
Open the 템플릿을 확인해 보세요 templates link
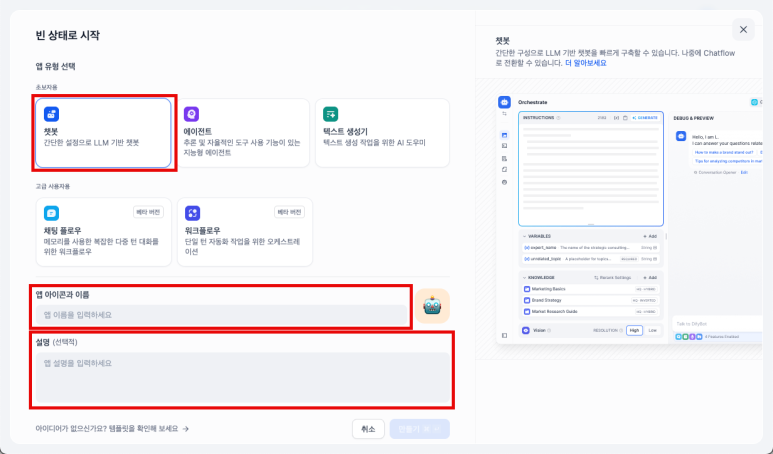point(112,429)
